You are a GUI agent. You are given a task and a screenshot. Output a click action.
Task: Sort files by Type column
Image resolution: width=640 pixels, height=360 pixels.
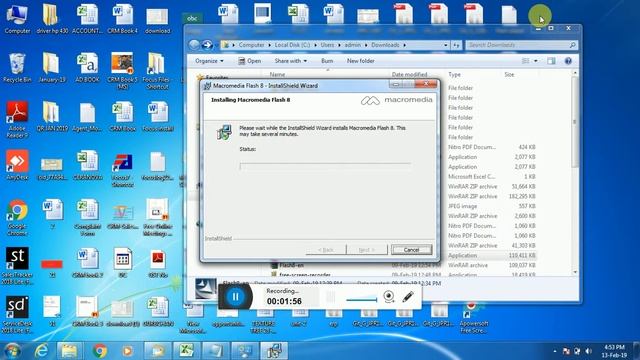tap(454, 75)
